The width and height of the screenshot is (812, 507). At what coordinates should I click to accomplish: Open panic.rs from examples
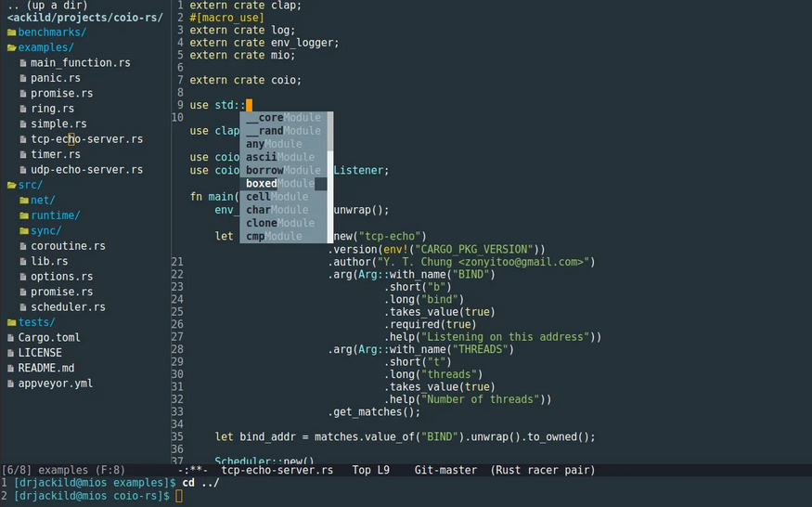[x=56, y=78]
